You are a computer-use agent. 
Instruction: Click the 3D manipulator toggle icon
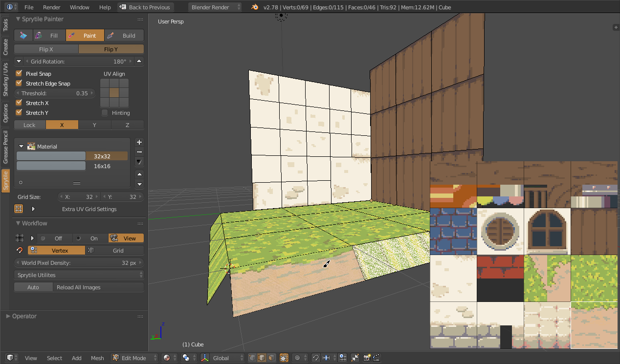click(x=205, y=358)
